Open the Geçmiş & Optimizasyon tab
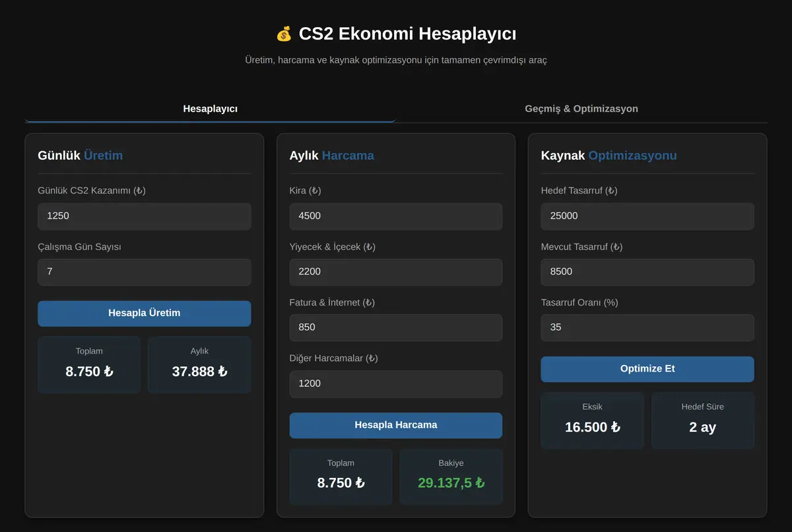This screenshot has height=532, width=792. point(581,108)
